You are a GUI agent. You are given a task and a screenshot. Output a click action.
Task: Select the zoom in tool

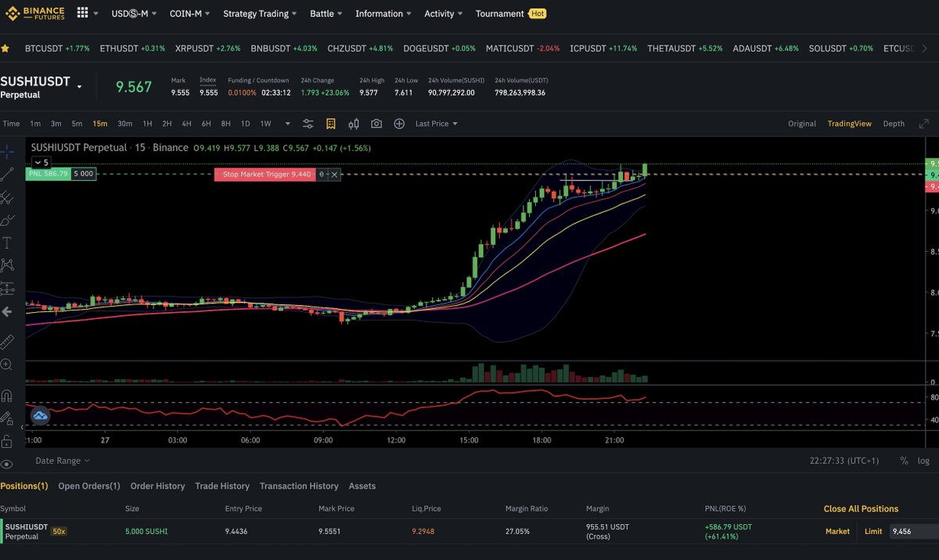[x=7, y=364]
